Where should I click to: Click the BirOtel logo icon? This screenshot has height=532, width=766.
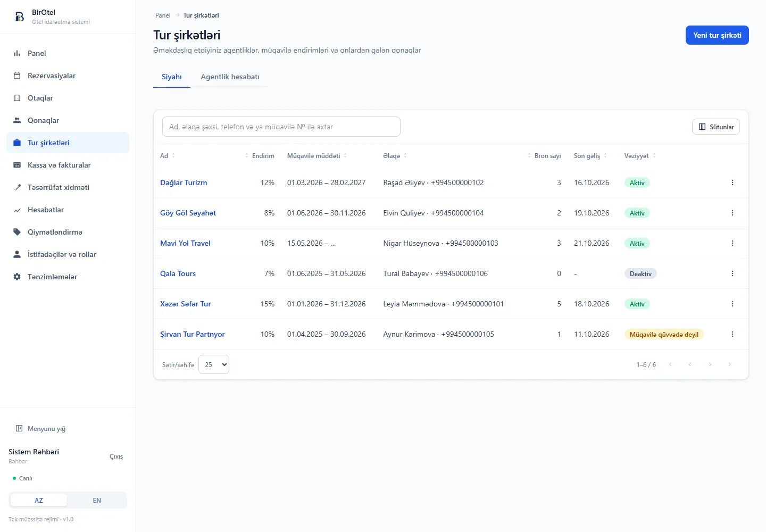(x=19, y=17)
